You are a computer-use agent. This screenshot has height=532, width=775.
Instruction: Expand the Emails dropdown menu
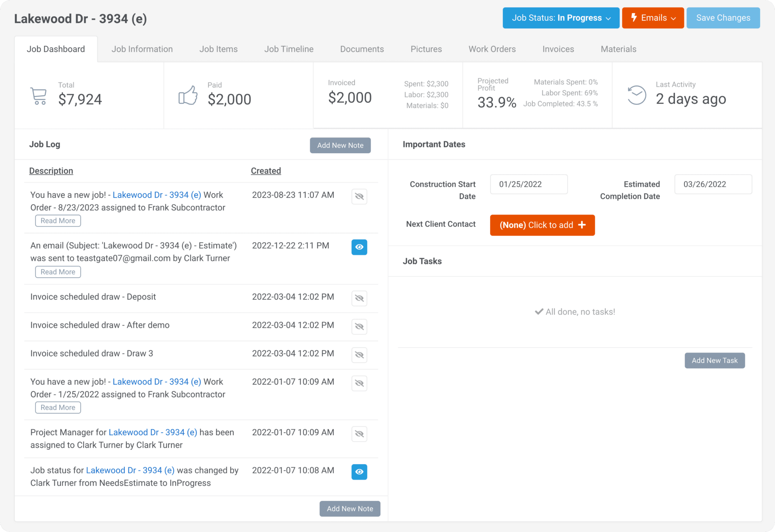[x=653, y=18]
